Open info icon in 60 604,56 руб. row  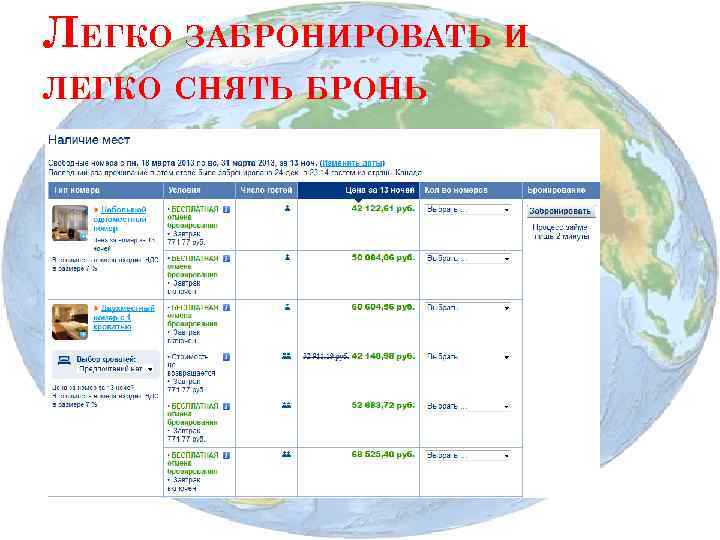226,308
